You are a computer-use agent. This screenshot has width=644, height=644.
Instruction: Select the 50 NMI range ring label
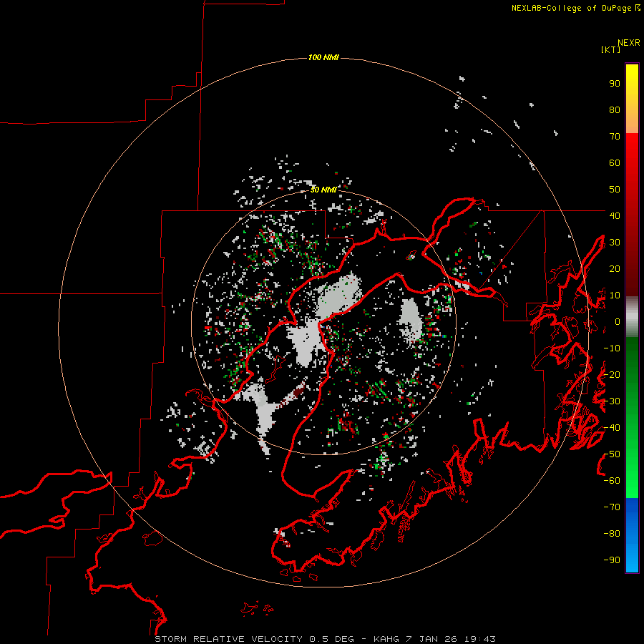[x=323, y=190]
